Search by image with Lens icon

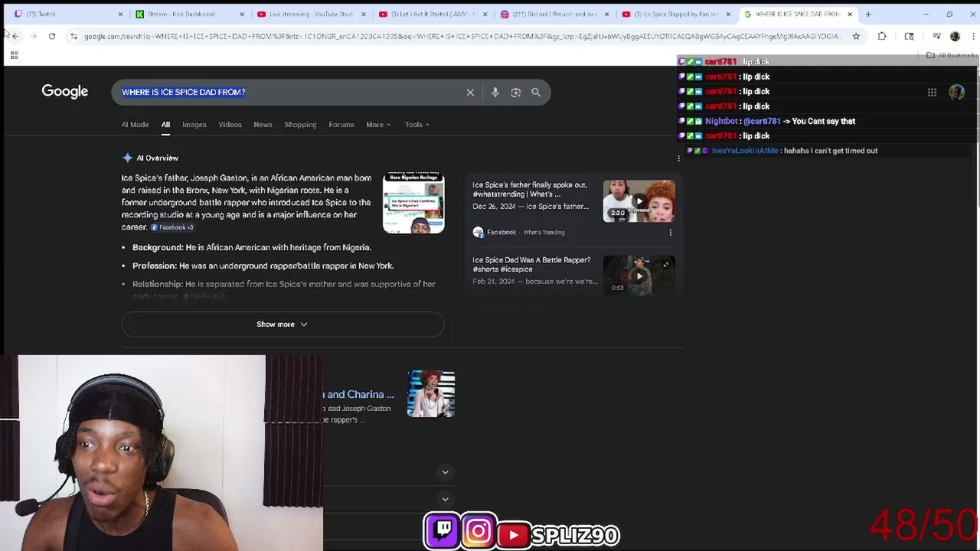pyautogui.click(x=516, y=92)
